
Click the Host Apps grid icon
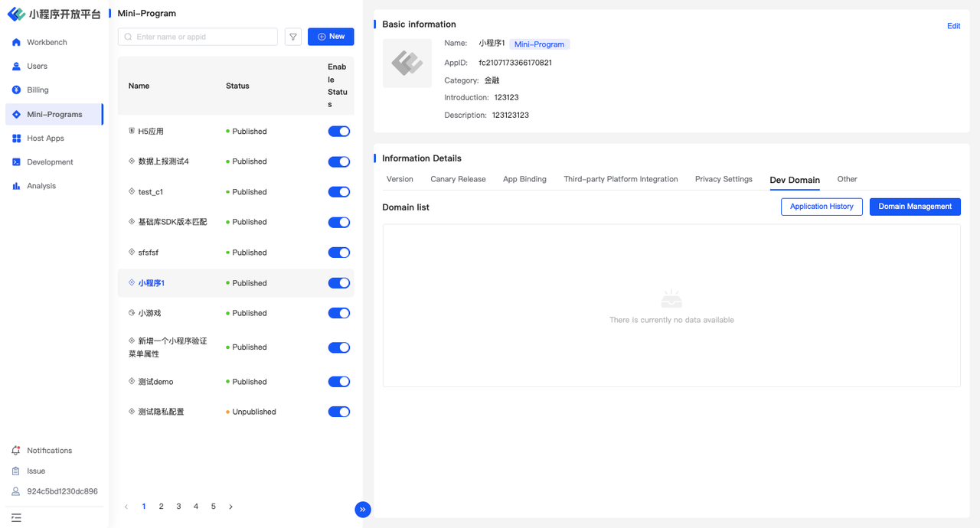point(16,139)
